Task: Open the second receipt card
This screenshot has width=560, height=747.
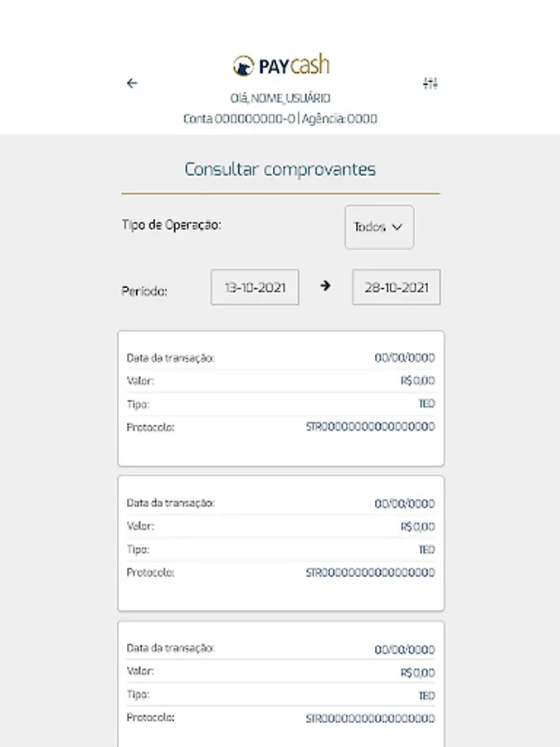Action: (280, 544)
